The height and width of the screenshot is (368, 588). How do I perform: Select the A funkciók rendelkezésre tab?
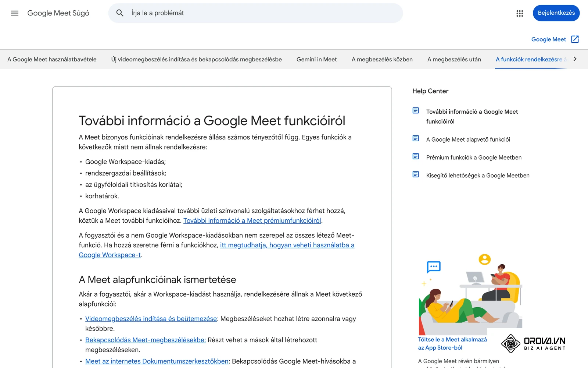(531, 59)
